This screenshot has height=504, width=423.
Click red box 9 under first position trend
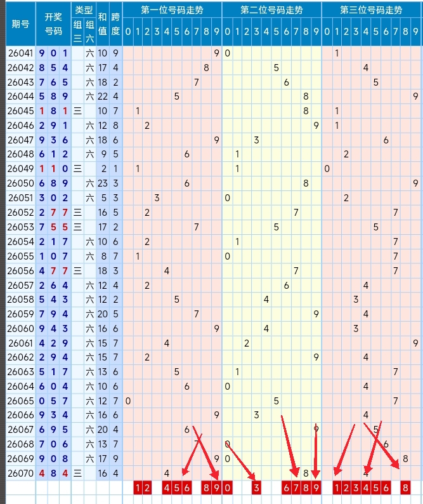point(216,488)
